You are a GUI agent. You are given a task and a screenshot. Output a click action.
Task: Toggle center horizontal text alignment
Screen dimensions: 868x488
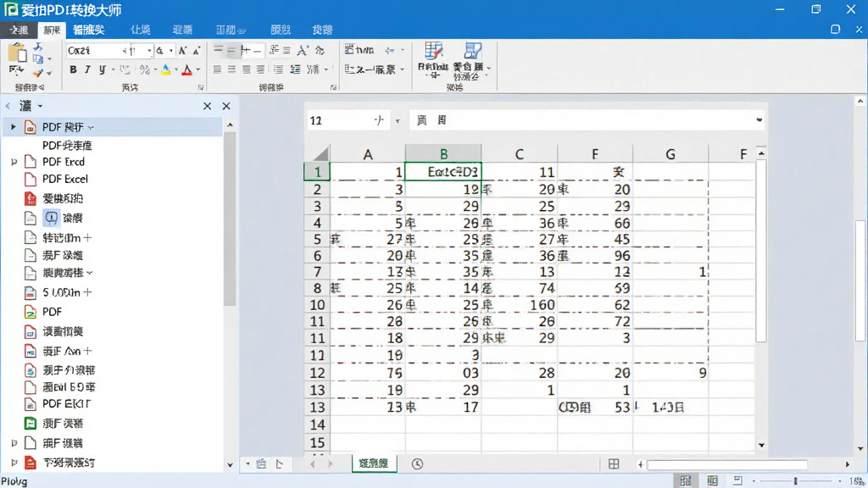tap(231, 69)
